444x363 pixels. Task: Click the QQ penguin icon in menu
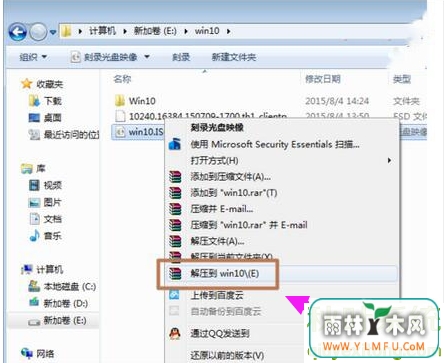point(175,333)
